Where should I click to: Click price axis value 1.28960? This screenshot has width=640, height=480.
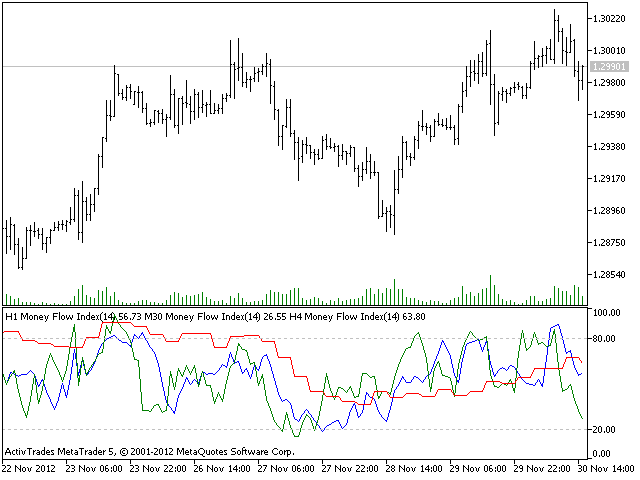[x=609, y=211]
